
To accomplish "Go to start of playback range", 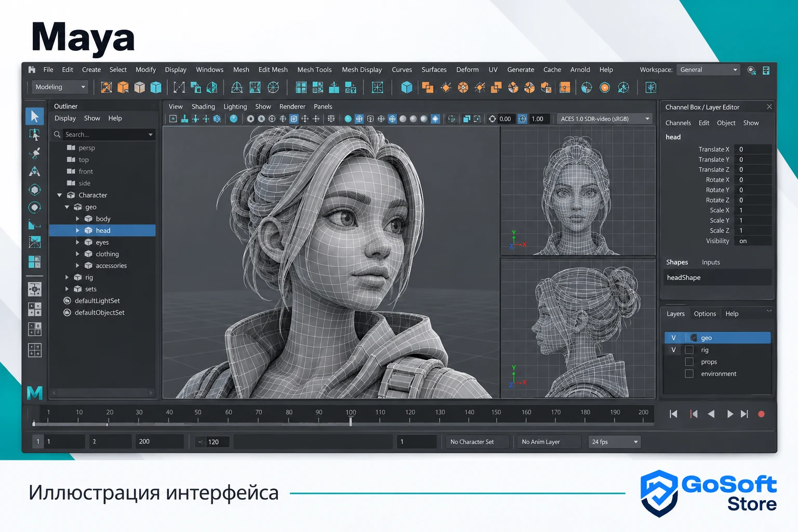I will [673, 414].
